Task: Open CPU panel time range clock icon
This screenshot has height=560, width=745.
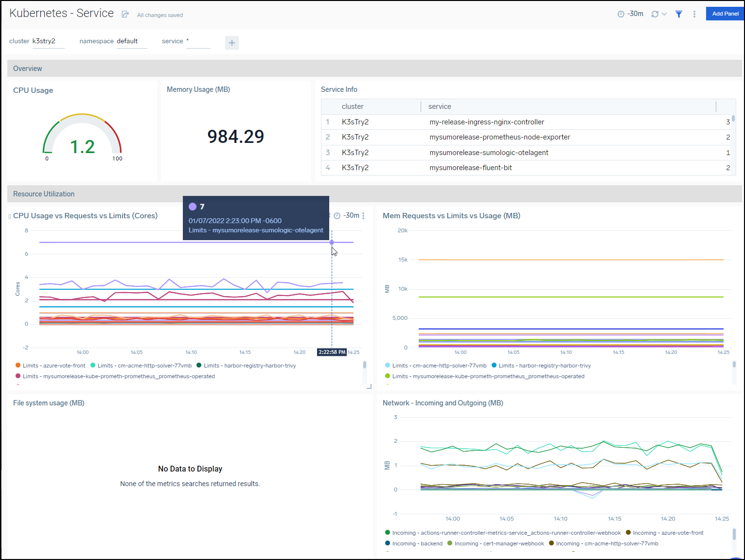Action: pos(337,216)
